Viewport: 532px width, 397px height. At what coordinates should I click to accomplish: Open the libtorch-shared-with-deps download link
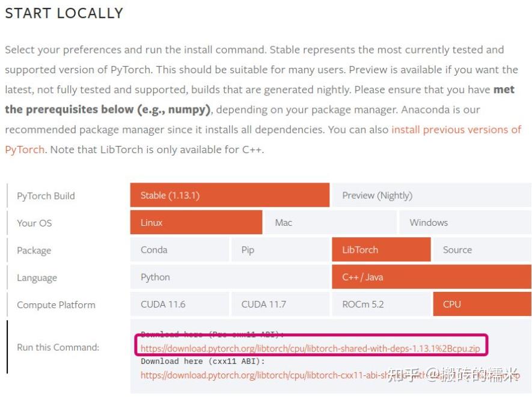coord(310,348)
